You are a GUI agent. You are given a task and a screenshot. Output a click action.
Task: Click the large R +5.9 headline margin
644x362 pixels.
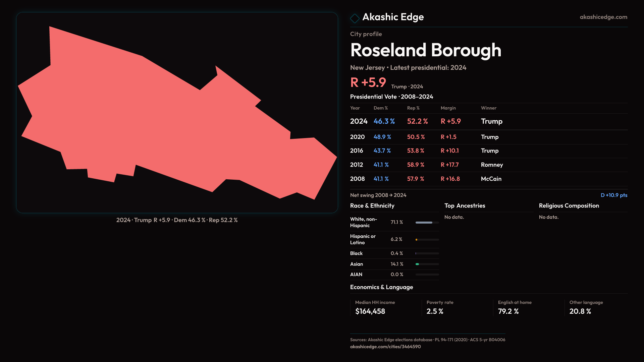[368, 83]
